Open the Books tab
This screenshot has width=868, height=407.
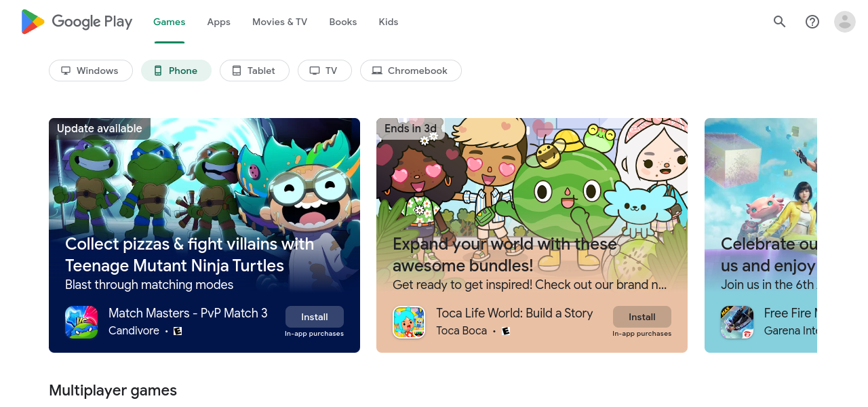[x=342, y=22]
